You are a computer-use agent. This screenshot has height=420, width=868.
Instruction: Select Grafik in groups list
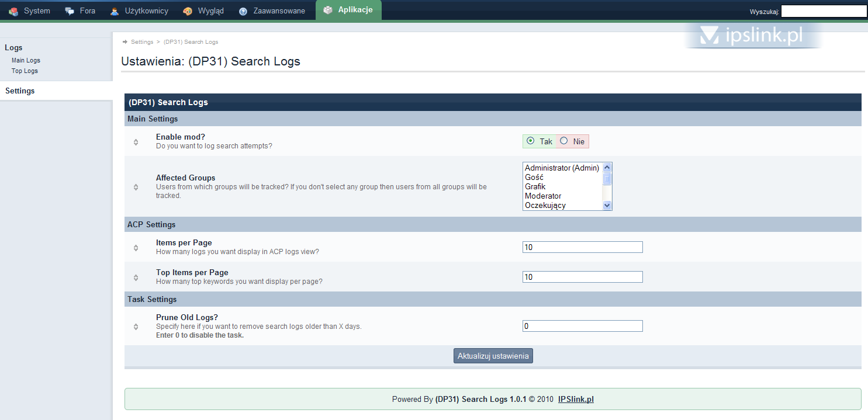[562, 186]
